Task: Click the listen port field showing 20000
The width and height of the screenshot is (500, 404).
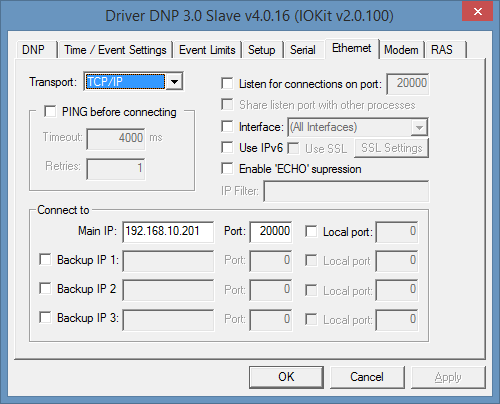Action: tap(408, 84)
